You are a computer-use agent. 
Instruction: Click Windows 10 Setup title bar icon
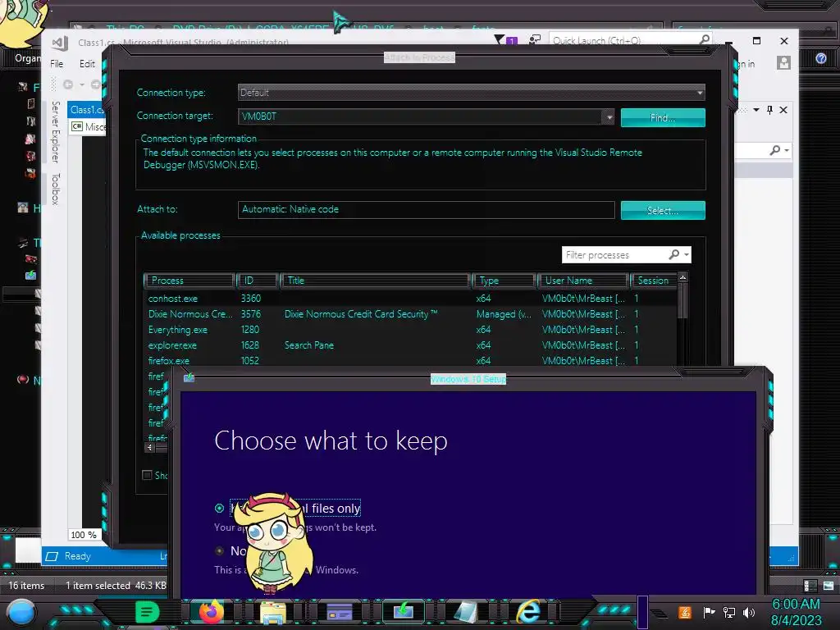(189, 378)
